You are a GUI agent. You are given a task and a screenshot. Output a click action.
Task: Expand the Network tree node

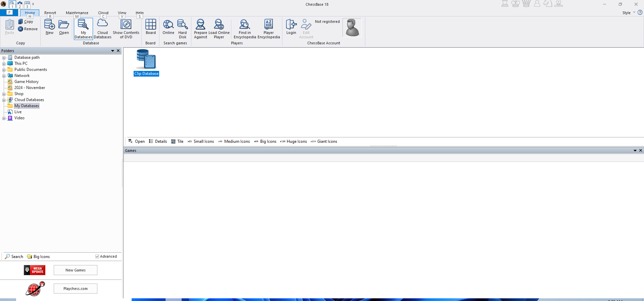pos(4,76)
